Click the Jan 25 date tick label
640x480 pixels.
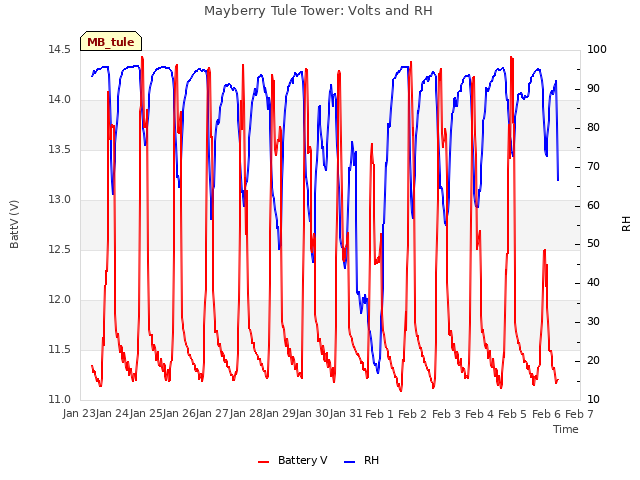click(145, 414)
